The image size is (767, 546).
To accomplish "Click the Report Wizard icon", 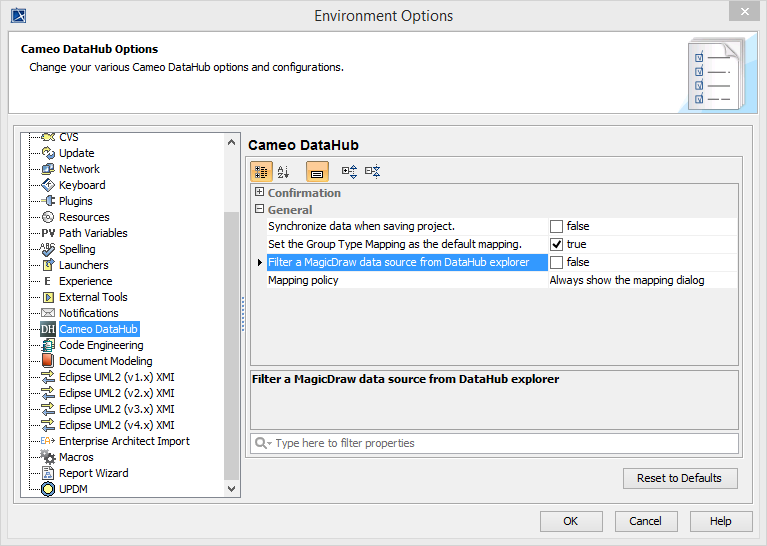I will click(48, 473).
